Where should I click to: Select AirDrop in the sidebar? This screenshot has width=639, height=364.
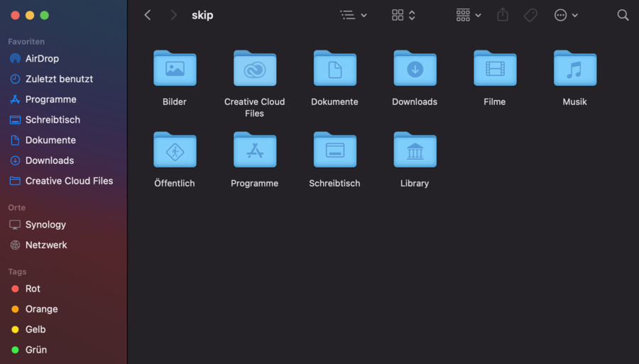tap(42, 59)
